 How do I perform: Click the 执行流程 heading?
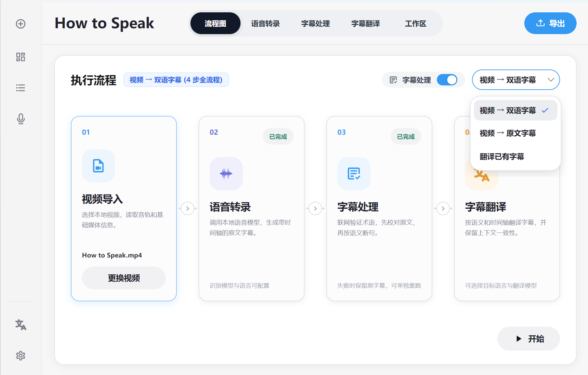pos(94,80)
